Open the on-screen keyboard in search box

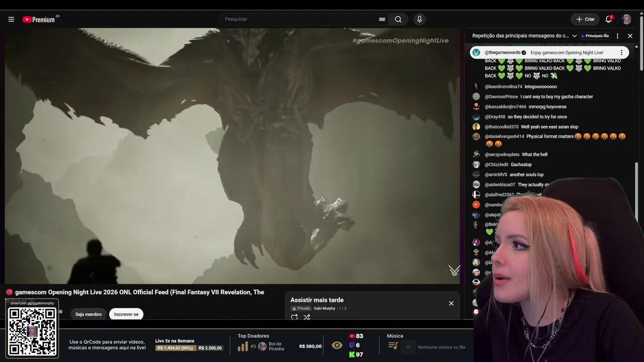[382, 19]
